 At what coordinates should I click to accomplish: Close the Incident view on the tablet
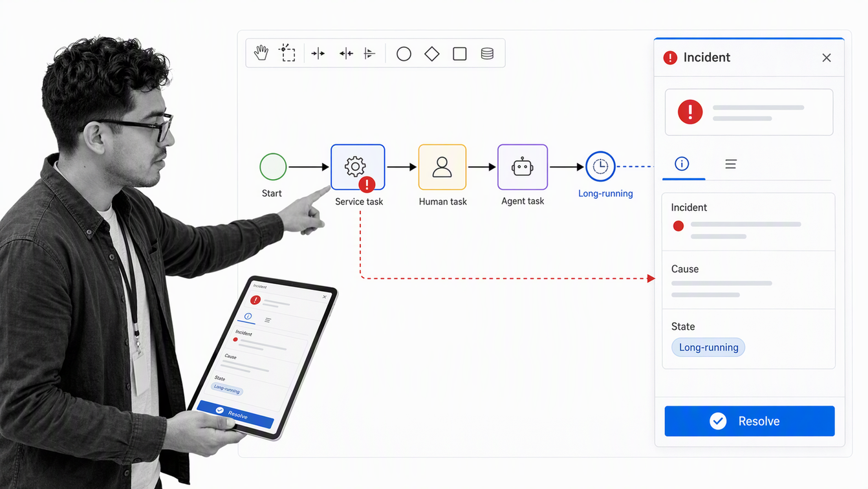click(x=325, y=297)
